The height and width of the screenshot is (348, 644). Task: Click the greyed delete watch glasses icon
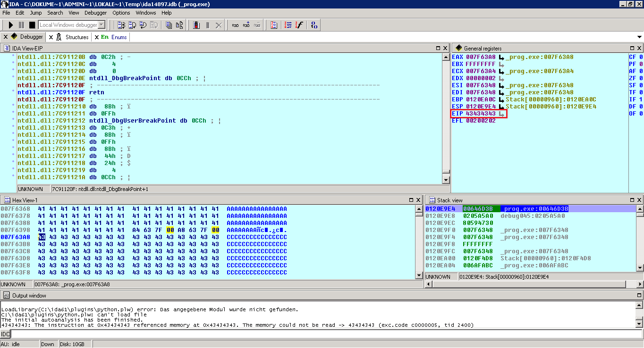257,25
